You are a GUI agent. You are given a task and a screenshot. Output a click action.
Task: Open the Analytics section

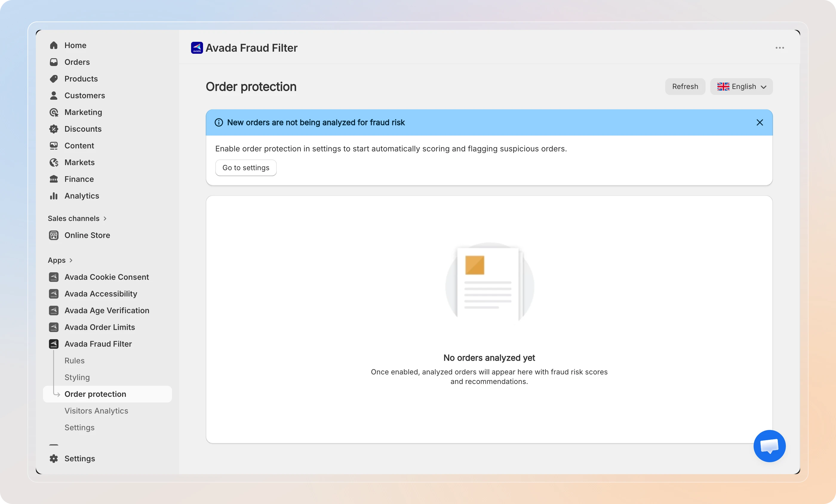[82, 196]
